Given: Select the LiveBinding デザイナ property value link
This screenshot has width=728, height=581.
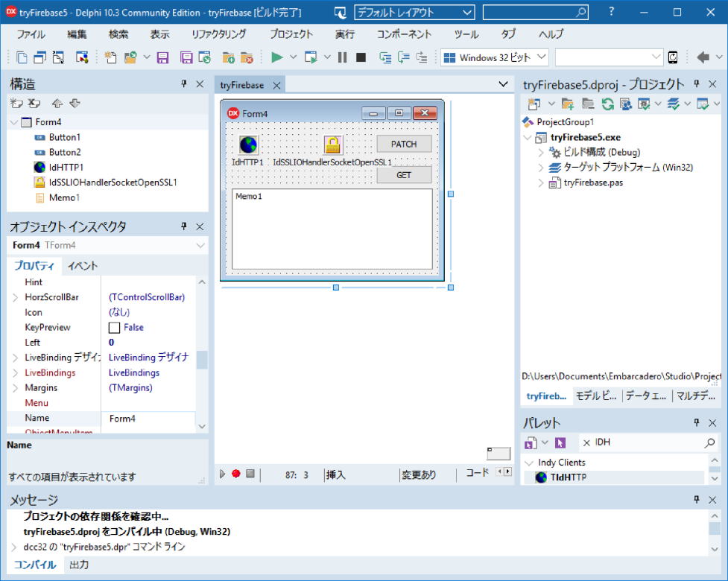Looking at the screenshot, I should [148, 358].
